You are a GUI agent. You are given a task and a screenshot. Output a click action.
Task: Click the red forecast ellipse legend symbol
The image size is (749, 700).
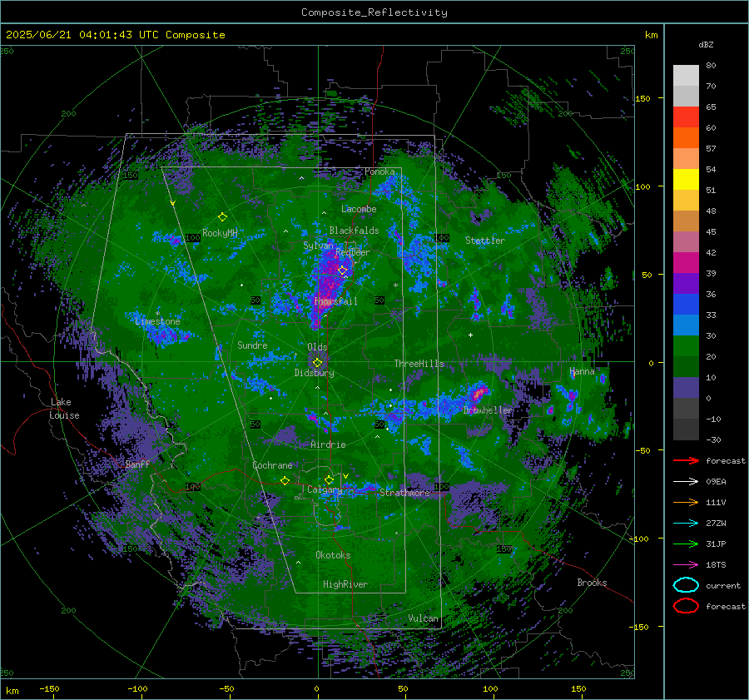(686, 606)
